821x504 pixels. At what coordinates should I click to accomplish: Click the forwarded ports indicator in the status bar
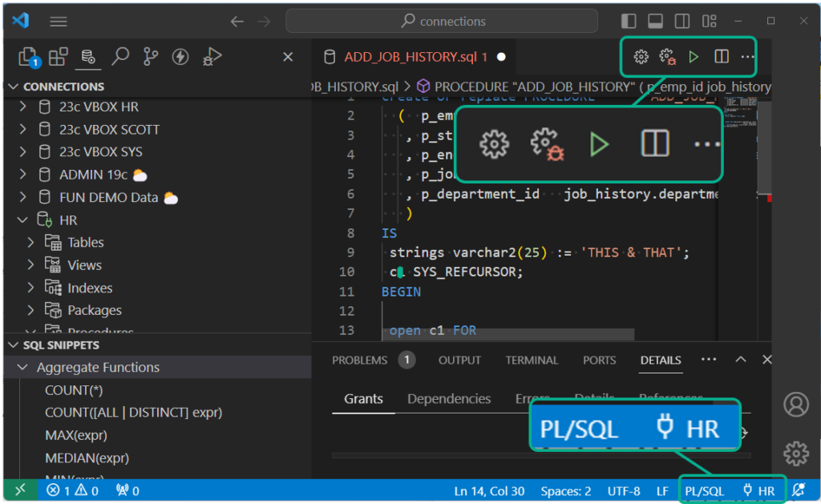coord(127,490)
